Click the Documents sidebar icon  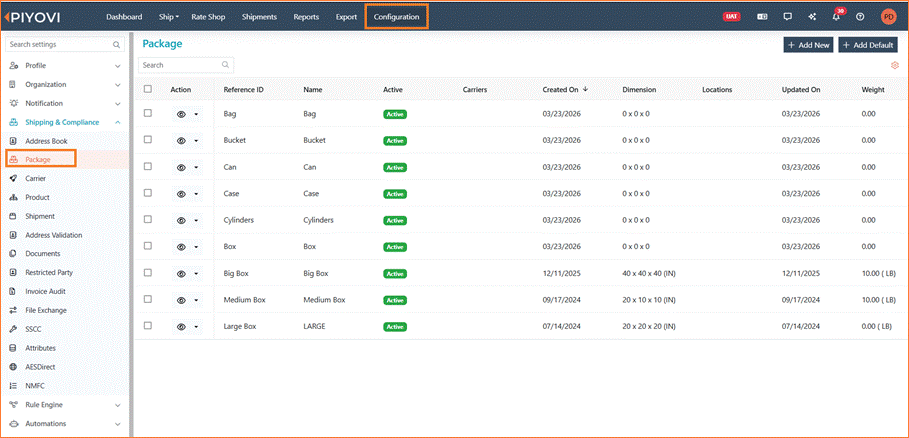click(13, 254)
